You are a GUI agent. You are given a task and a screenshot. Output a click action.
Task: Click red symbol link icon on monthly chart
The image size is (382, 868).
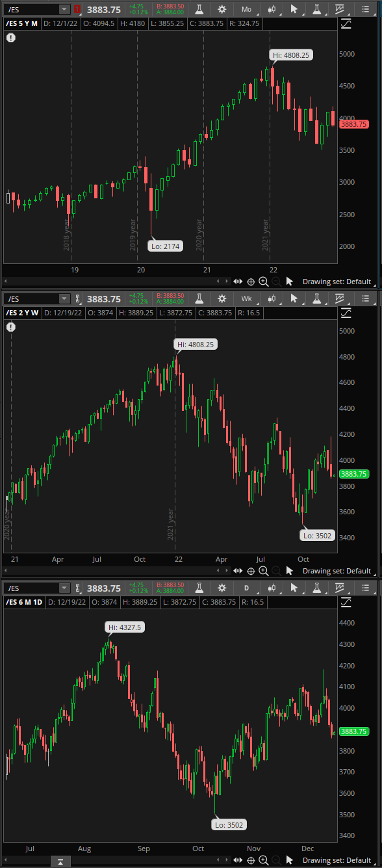(77, 9)
